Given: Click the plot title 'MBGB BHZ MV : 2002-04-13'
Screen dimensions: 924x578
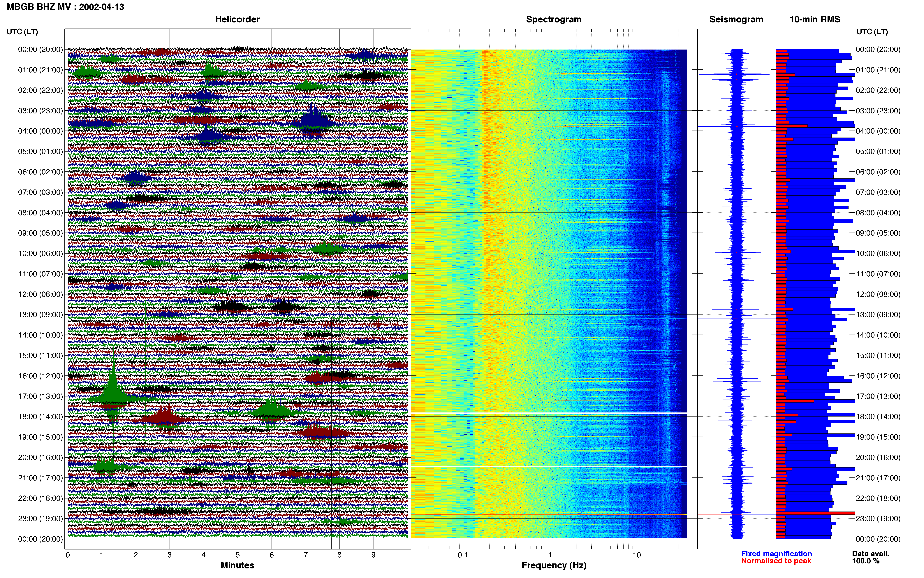Looking at the screenshot, I should coord(65,7).
